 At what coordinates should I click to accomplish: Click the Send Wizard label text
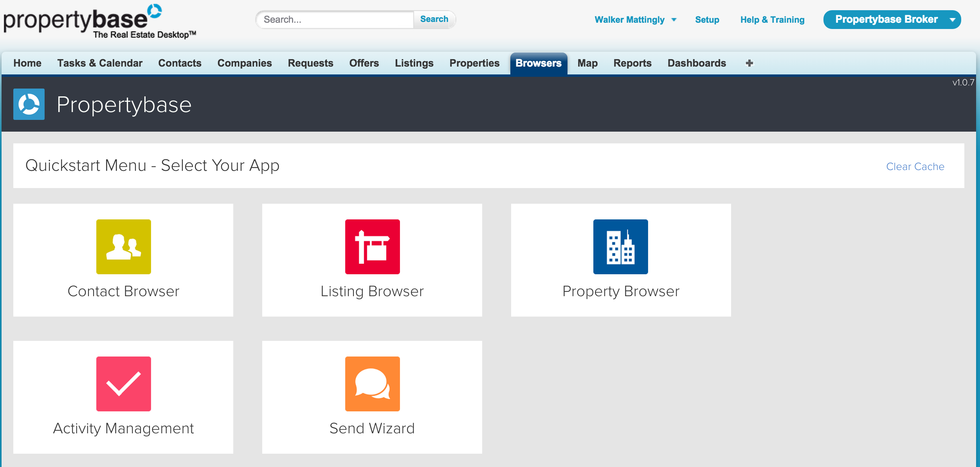pyautogui.click(x=372, y=428)
